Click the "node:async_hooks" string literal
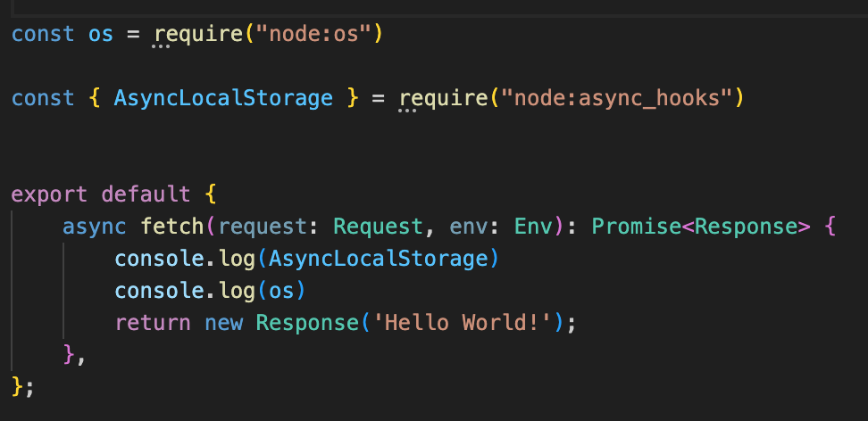 tap(617, 97)
